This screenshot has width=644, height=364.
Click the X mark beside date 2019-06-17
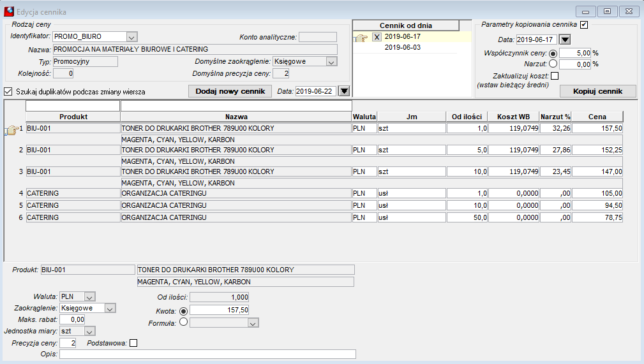[377, 37]
